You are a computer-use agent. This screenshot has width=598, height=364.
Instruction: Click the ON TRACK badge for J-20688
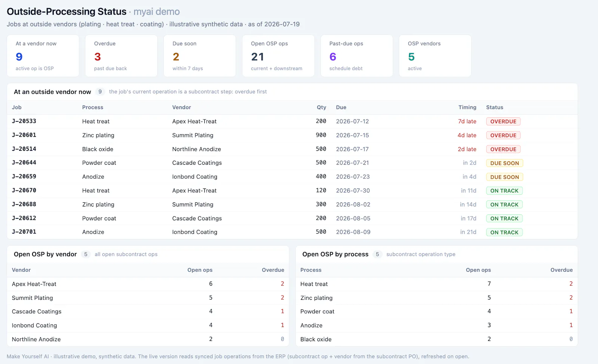click(x=504, y=205)
